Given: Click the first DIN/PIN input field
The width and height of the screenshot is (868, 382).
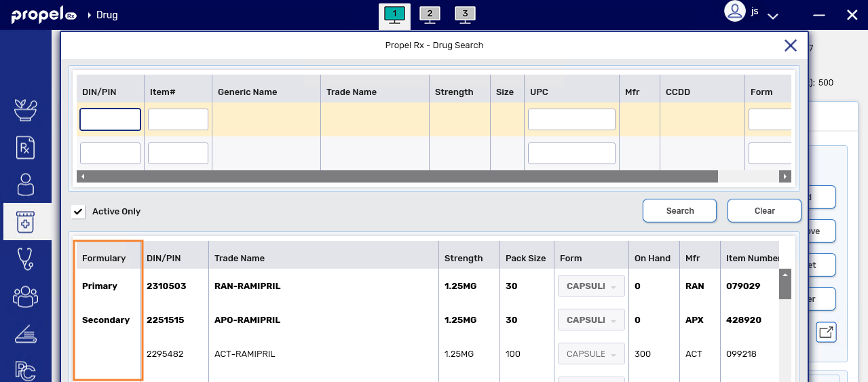Looking at the screenshot, I should (x=111, y=119).
